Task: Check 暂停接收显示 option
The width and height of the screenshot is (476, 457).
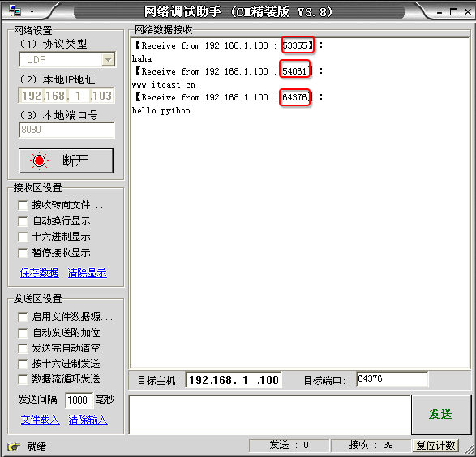Action: click(23, 253)
